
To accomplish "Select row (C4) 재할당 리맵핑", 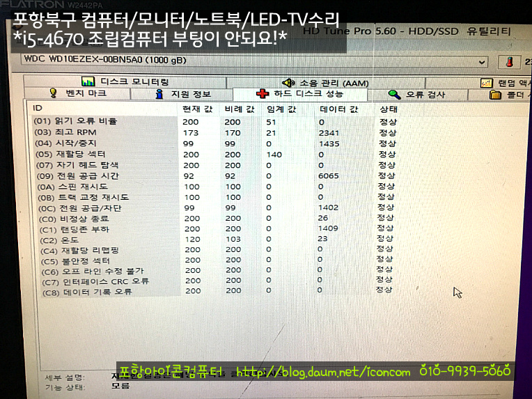I will coord(215,250).
